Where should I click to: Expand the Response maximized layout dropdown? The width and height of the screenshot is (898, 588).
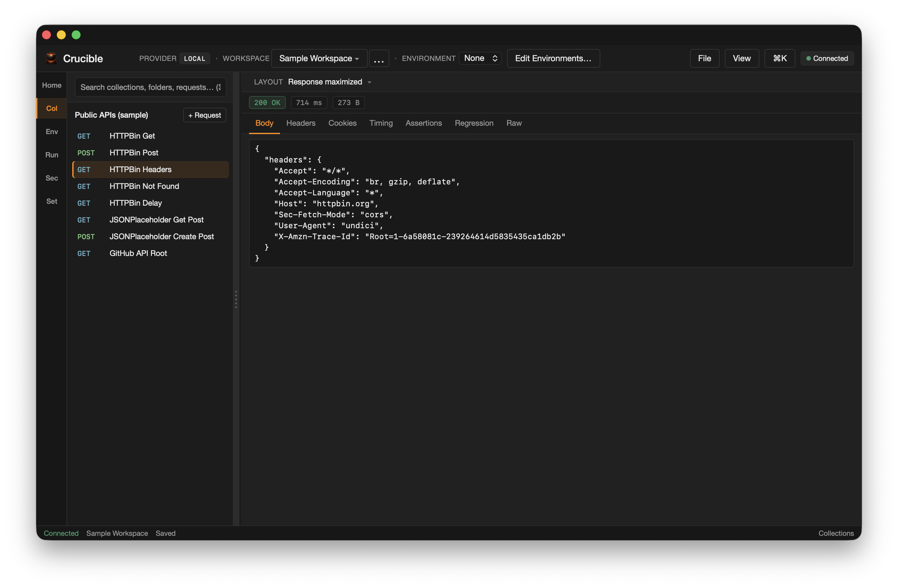point(330,82)
